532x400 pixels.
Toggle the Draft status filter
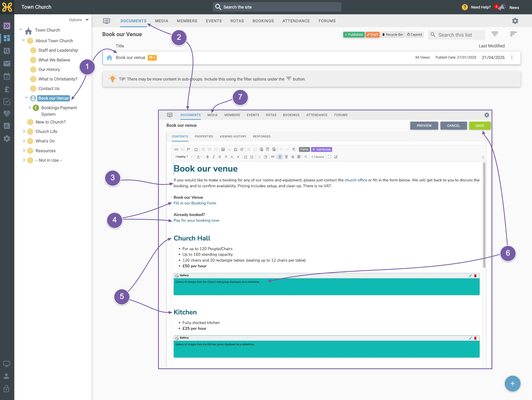(x=372, y=35)
